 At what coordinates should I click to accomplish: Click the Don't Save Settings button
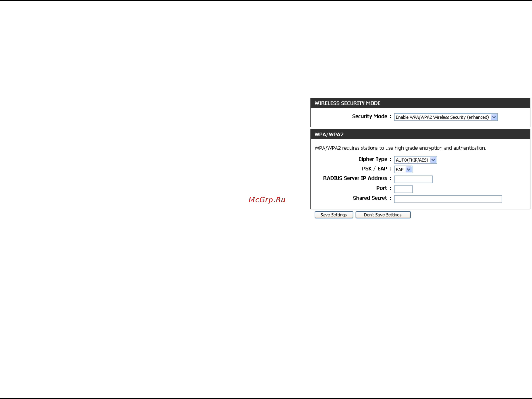pyautogui.click(x=383, y=215)
